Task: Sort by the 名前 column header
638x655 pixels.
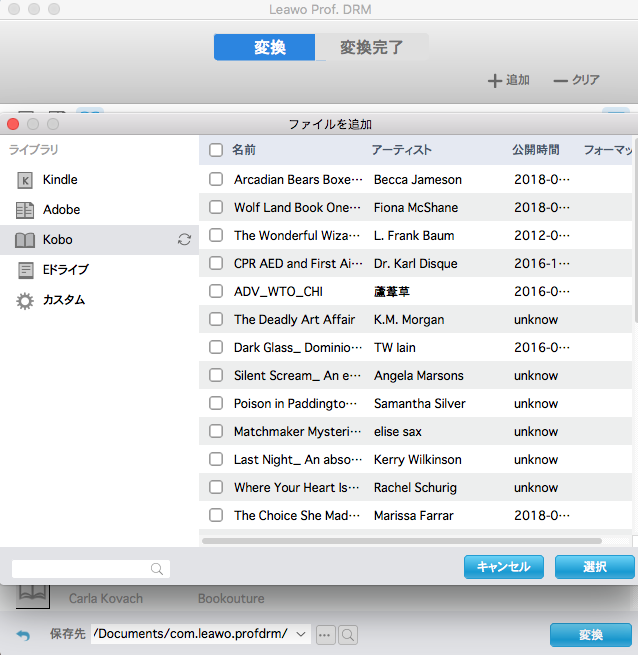Action: pos(244,150)
